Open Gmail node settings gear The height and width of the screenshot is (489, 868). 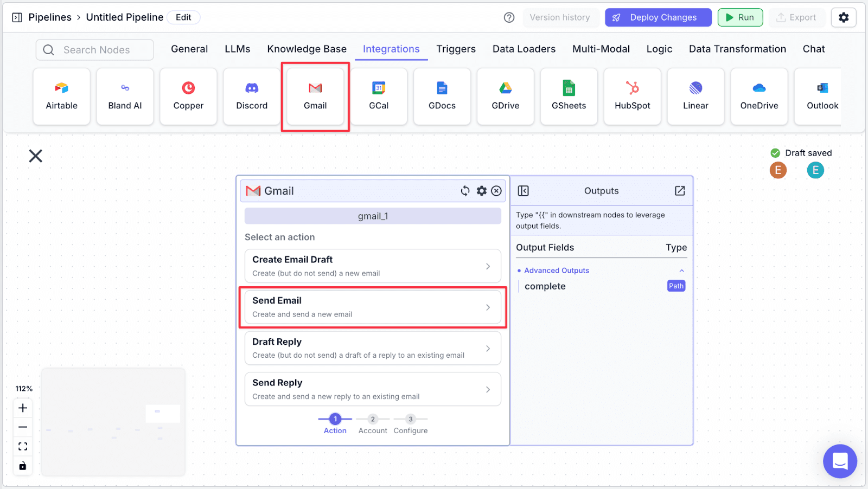pos(482,191)
